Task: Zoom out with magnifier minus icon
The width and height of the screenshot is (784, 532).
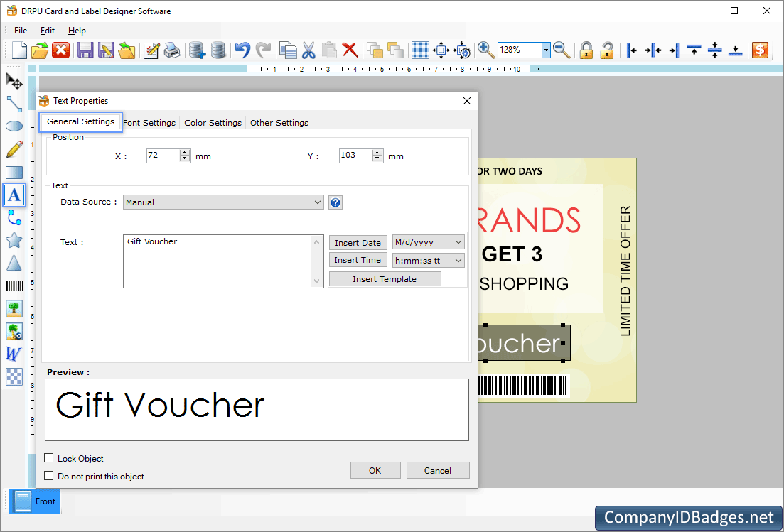Action: click(562, 50)
